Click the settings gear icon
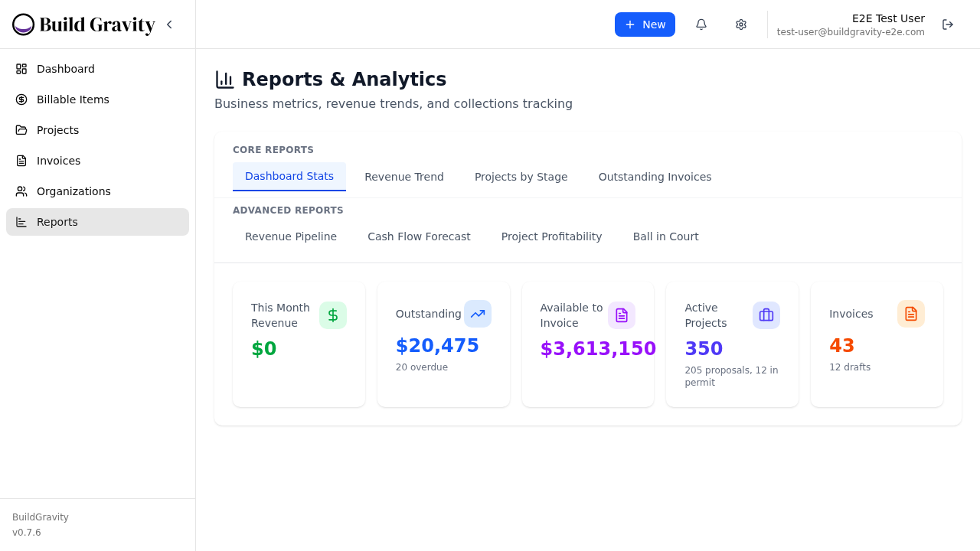980x551 pixels. click(x=740, y=24)
